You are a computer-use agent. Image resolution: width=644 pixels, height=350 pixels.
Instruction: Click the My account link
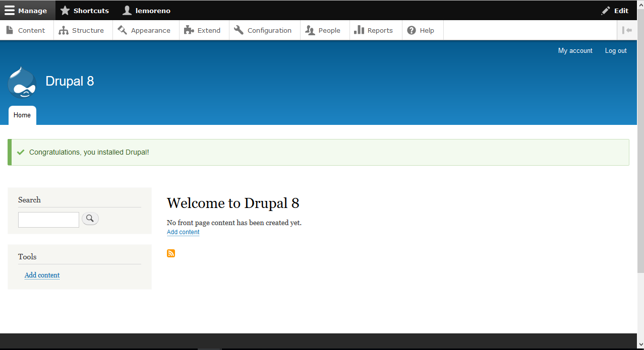575,51
